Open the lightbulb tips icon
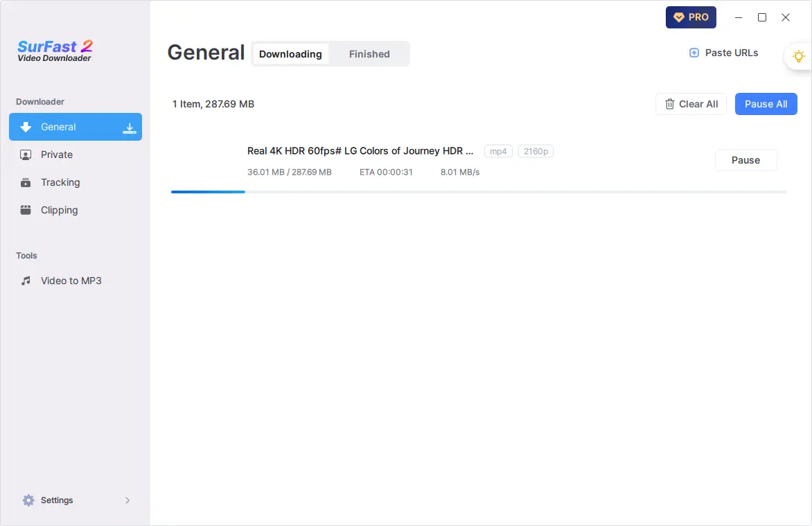 point(799,56)
